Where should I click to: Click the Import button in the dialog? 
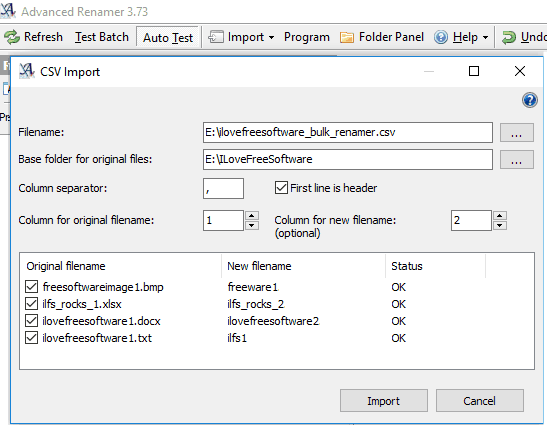(x=384, y=401)
